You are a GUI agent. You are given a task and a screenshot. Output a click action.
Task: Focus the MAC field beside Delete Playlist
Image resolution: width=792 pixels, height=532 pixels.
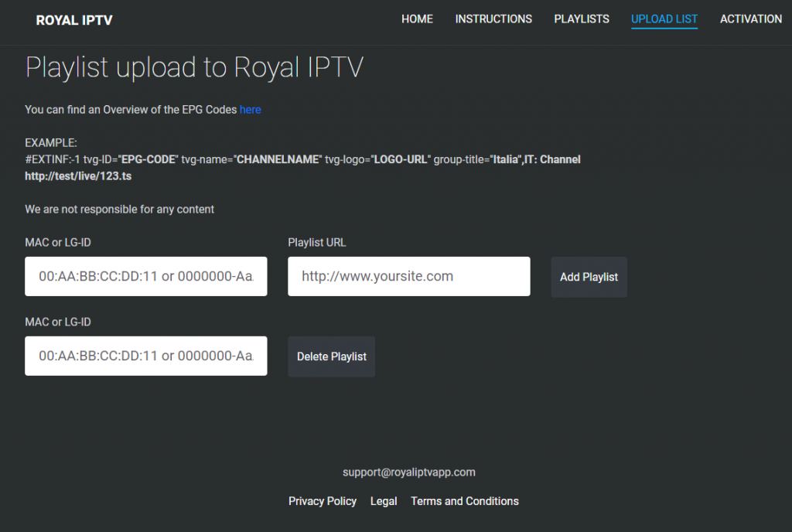[x=146, y=356]
